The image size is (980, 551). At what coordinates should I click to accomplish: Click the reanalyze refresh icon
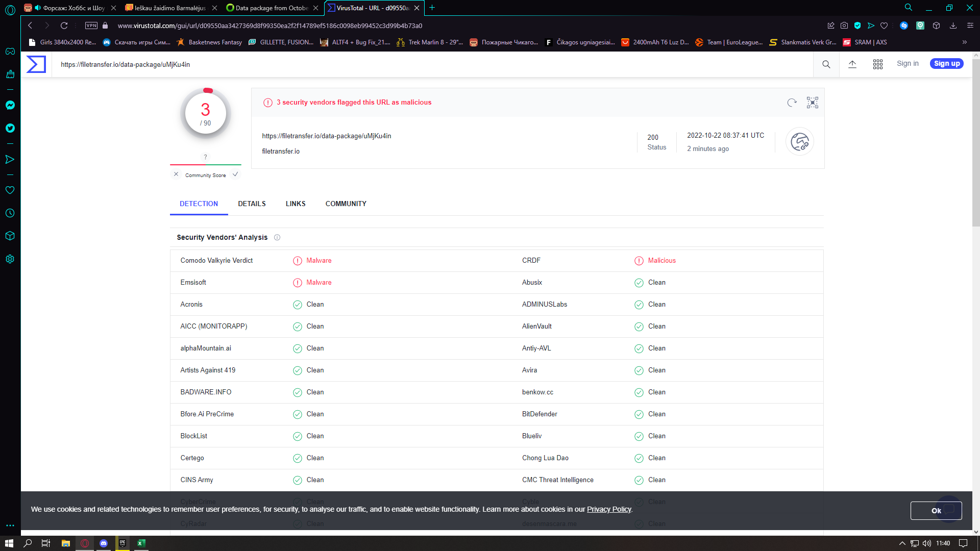(792, 103)
